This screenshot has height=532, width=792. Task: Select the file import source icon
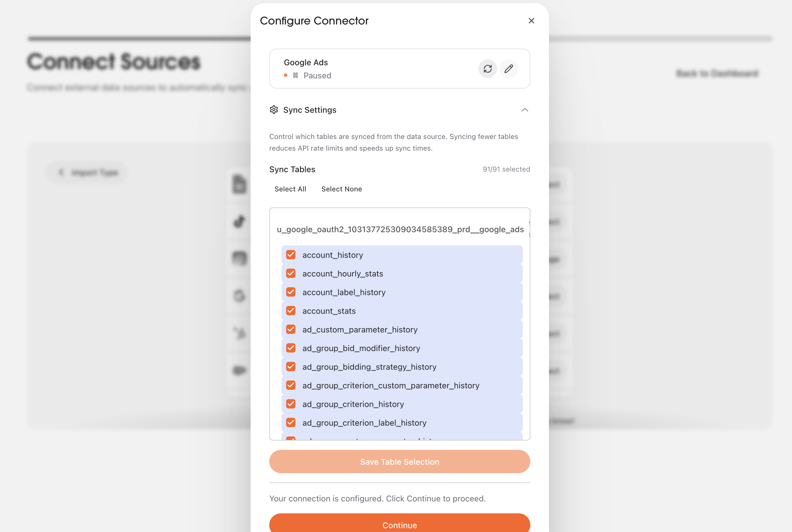[239, 184]
